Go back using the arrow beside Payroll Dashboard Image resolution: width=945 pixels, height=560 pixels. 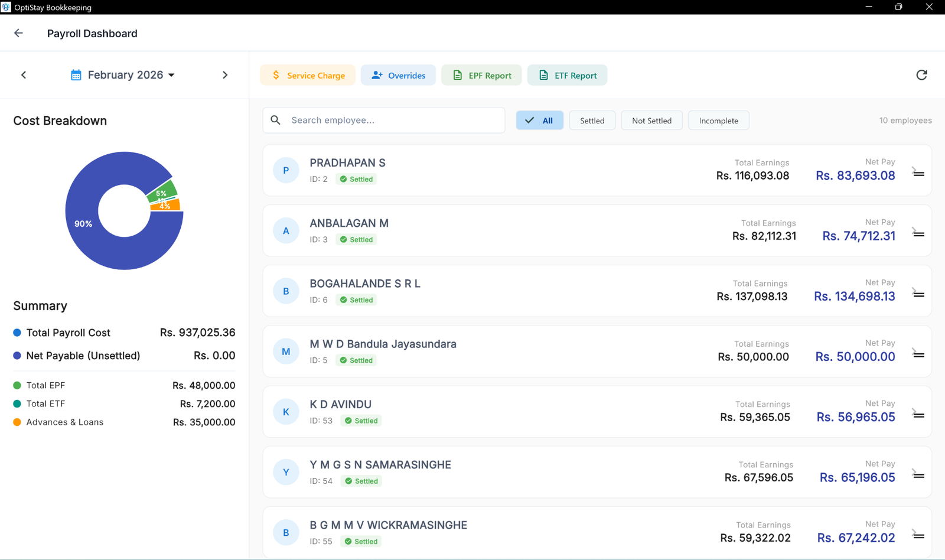tap(18, 33)
